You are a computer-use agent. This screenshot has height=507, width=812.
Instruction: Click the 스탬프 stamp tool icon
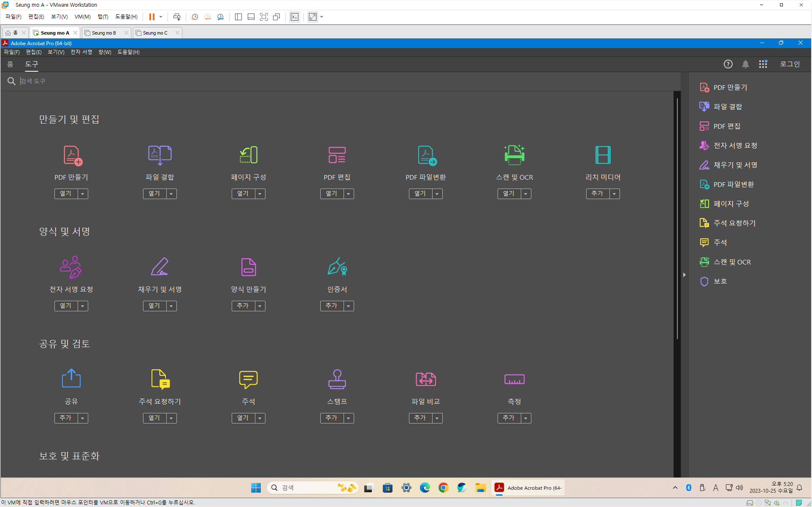[x=337, y=379]
